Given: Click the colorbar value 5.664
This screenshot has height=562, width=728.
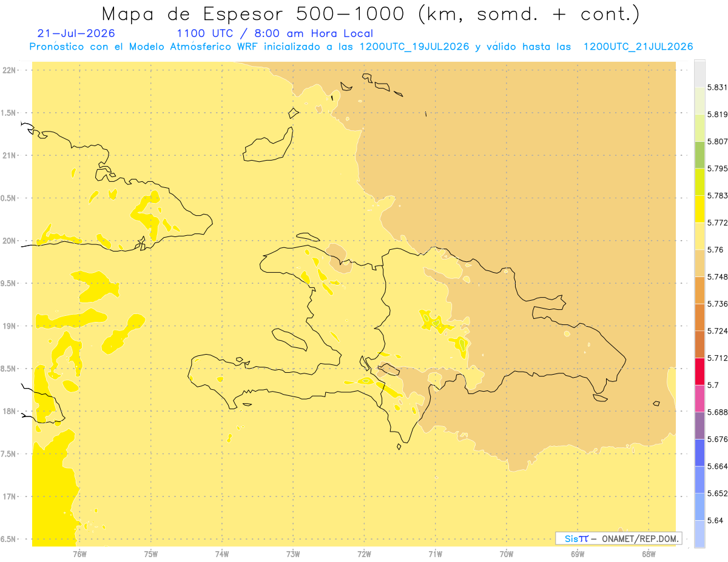Looking at the screenshot, I should point(717,466).
